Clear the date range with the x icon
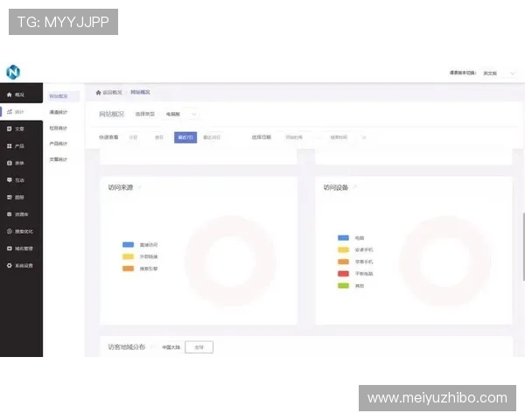 pos(364,137)
